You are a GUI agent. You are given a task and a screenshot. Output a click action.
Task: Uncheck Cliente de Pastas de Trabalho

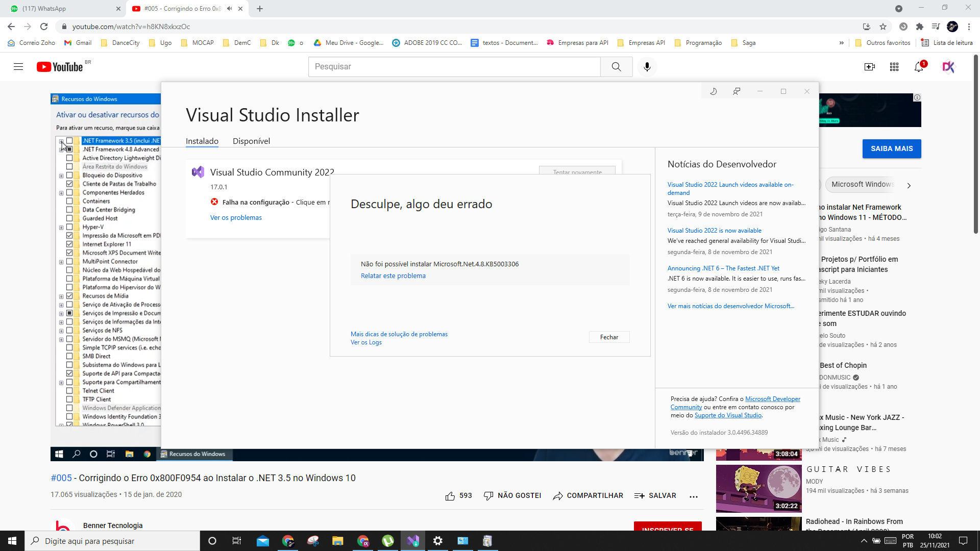(69, 184)
